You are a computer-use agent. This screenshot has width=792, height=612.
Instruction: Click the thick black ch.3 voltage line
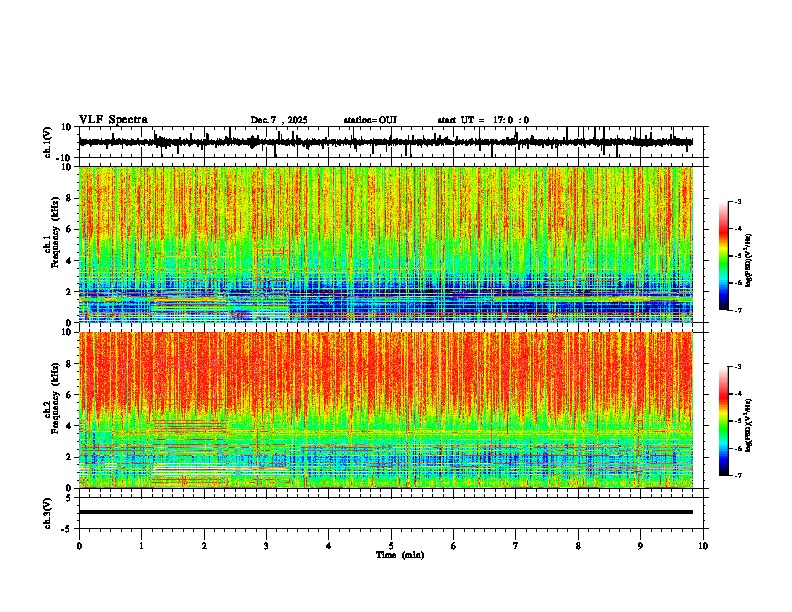385,512
